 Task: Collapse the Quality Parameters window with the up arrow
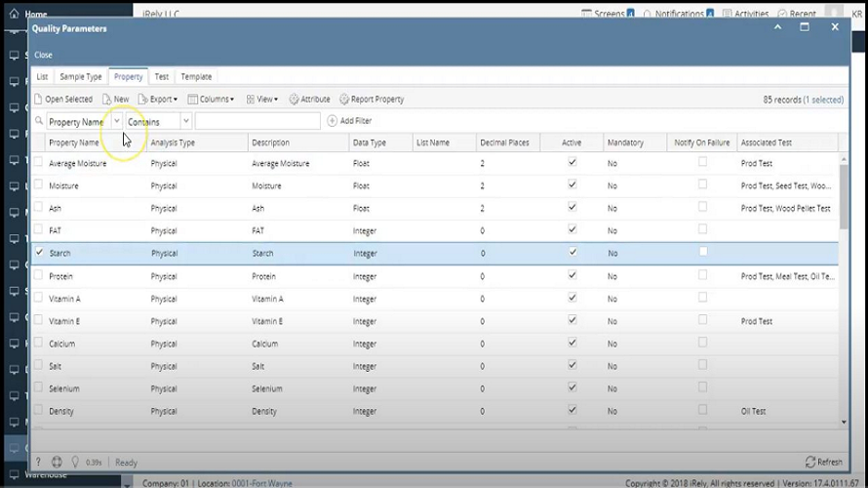(x=777, y=27)
